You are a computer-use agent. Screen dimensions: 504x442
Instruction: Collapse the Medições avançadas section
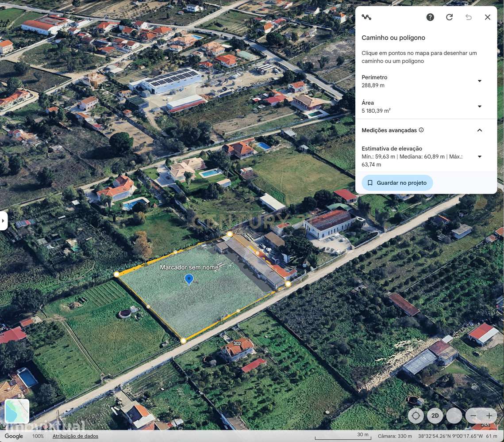(x=480, y=130)
